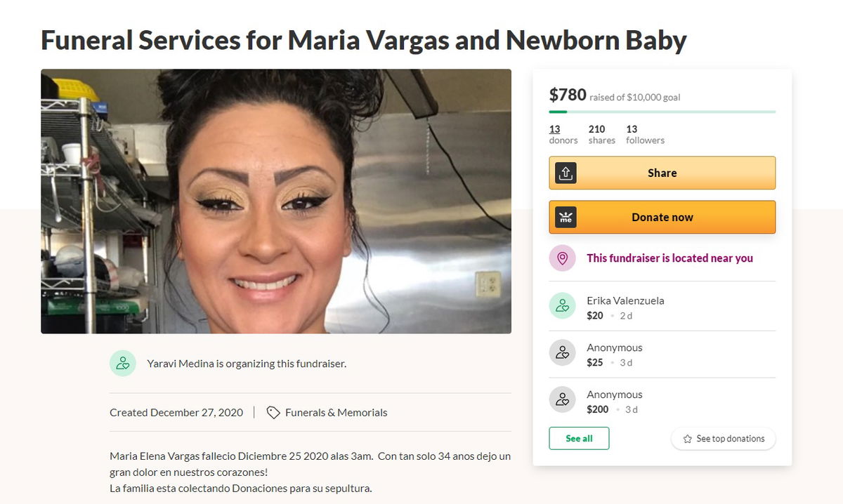
Task: Click the purple location pin icon
Action: tap(562, 258)
